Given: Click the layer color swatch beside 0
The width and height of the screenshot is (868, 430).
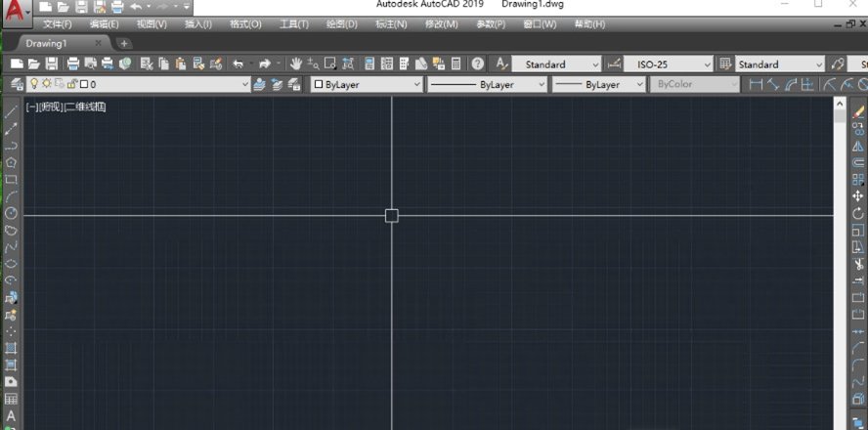Looking at the screenshot, I should [84, 85].
